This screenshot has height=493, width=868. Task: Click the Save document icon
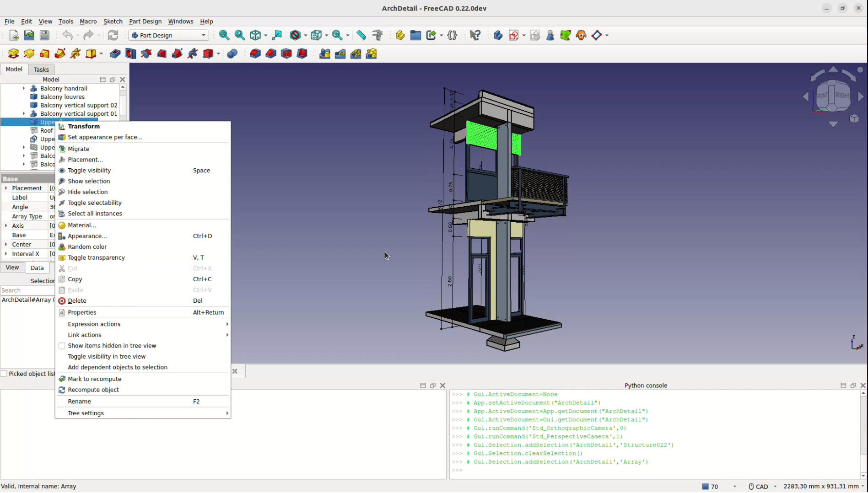44,35
